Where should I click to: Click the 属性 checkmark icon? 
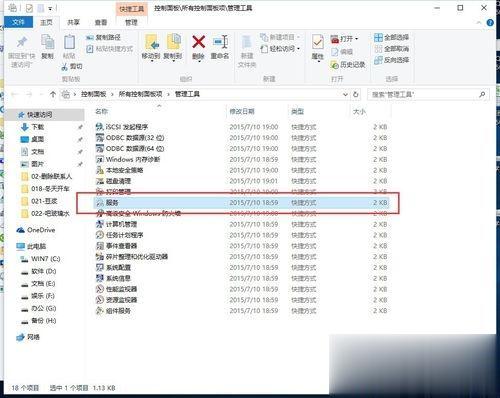[318, 42]
